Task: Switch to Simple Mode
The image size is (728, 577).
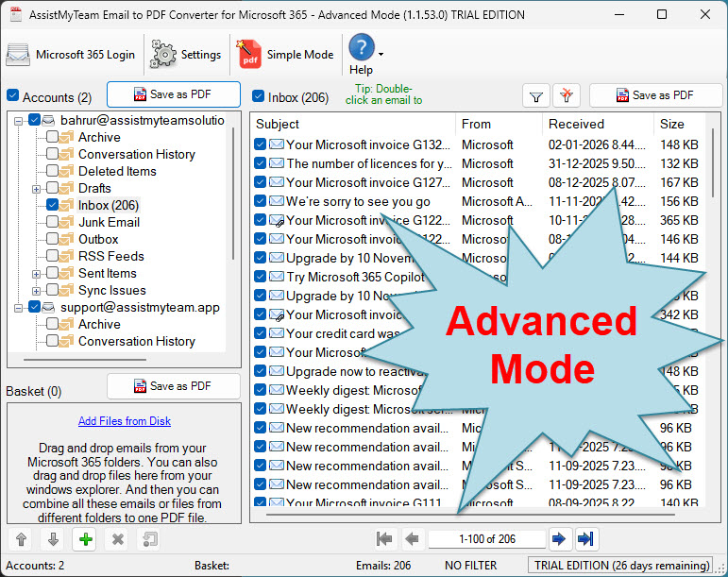Action: (286, 55)
